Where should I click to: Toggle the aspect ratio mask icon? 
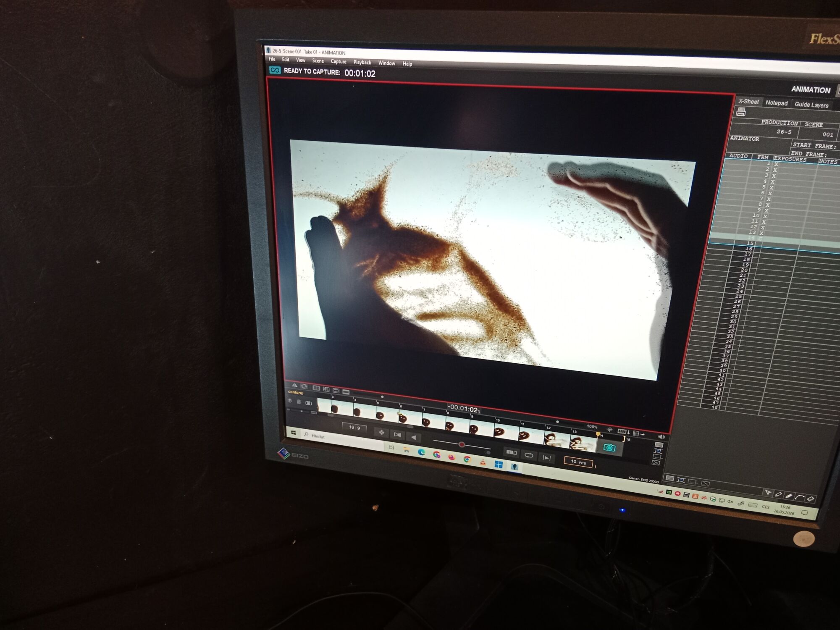(346, 392)
